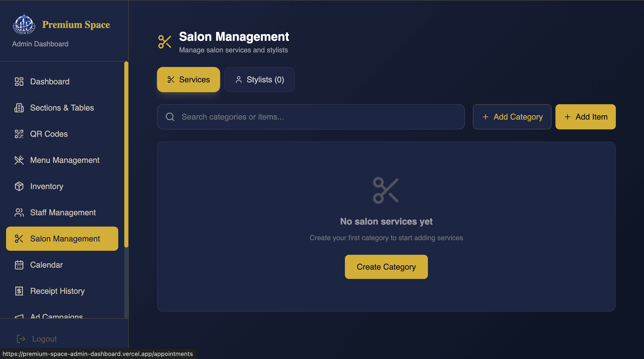Click the Sections & Tables building icon

[x=19, y=108]
